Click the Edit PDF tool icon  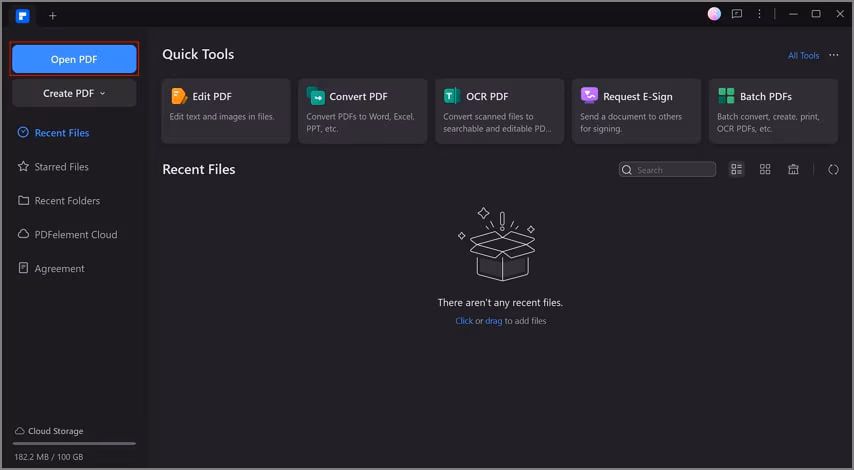(179, 97)
